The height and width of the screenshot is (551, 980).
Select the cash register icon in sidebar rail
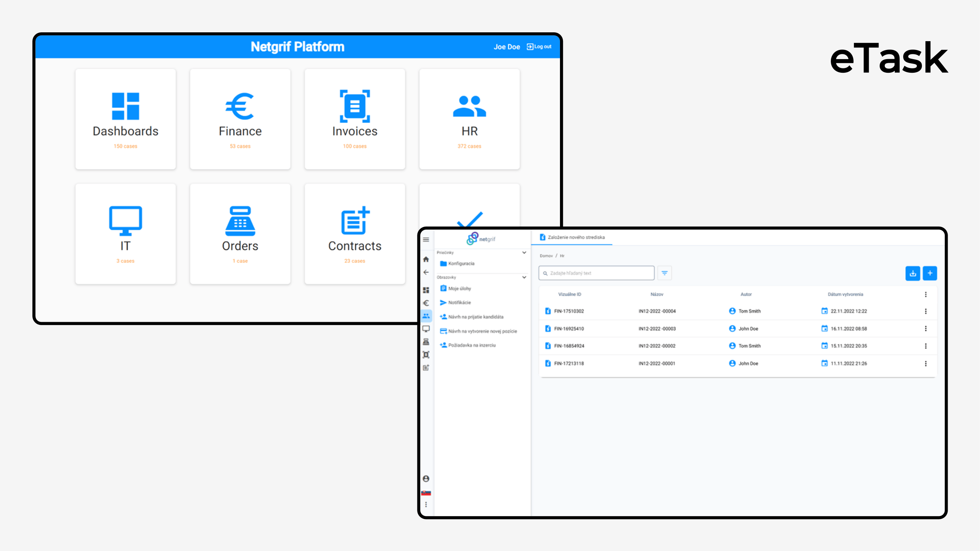point(426,342)
